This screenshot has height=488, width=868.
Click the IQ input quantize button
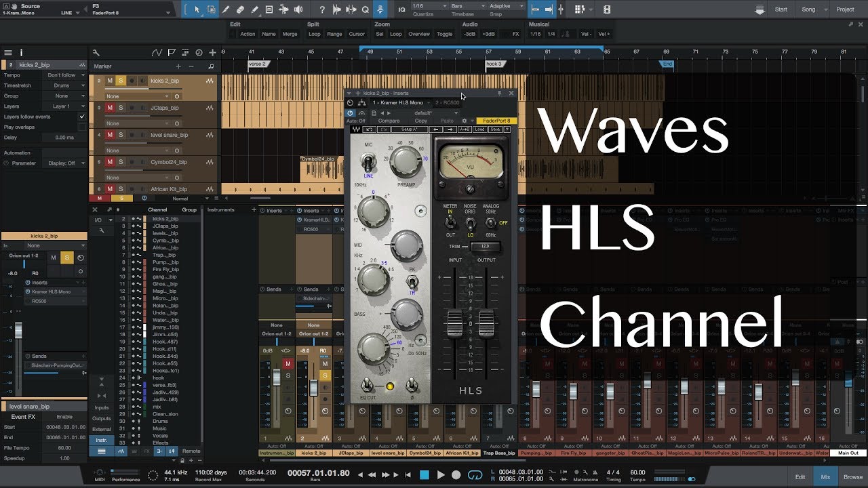click(402, 9)
